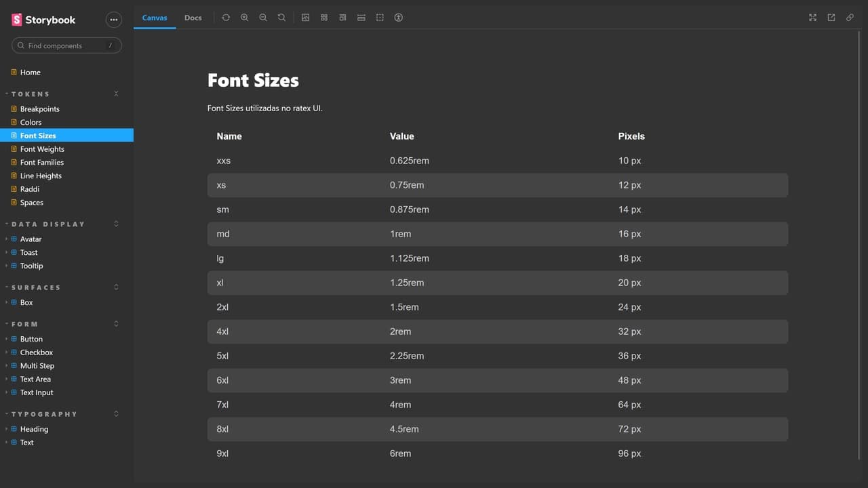
Task: Open the accessibility vision simulator icon
Action: [x=399, y=18]
